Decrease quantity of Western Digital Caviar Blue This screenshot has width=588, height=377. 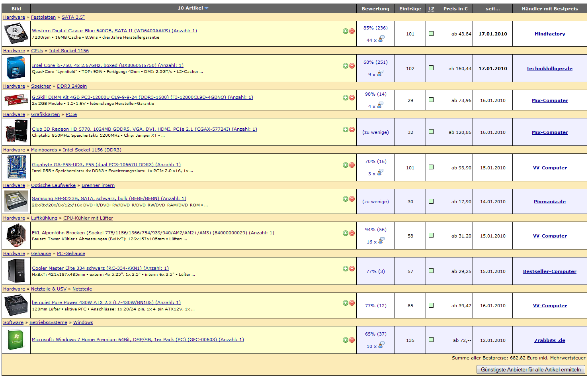point(352,31)
